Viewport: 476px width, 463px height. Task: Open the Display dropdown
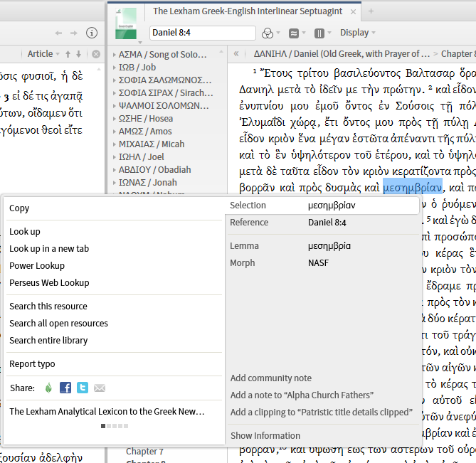(x=357, y=33)
